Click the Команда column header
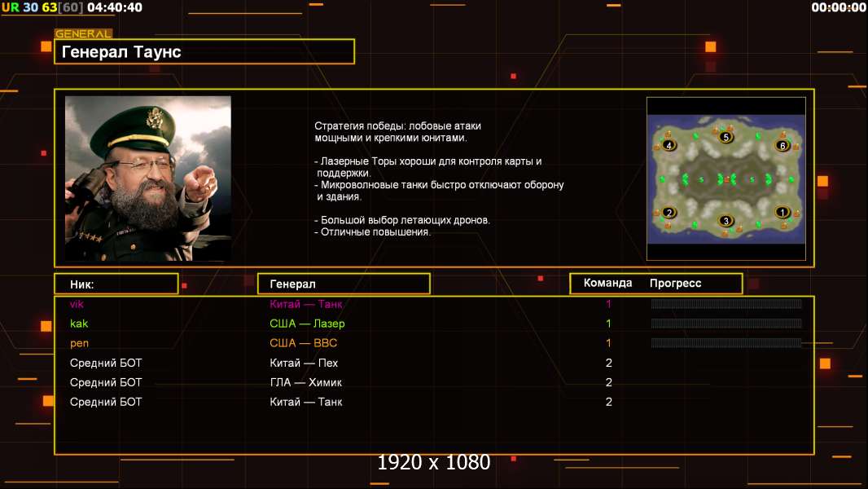Screen dimensions: 868x489 (x=607, y=283)
